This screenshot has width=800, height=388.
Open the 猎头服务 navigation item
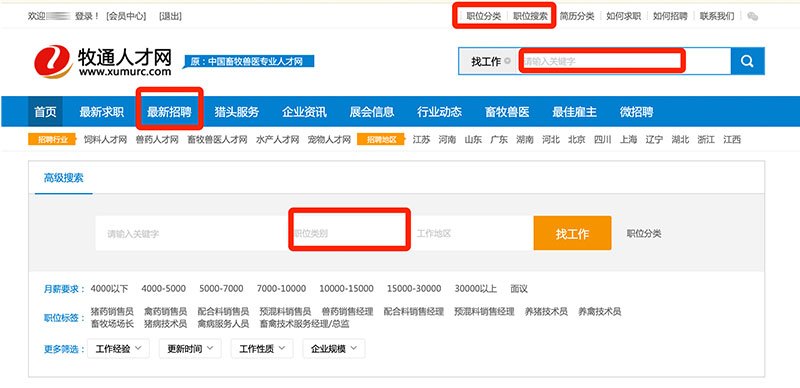[237, 112]
